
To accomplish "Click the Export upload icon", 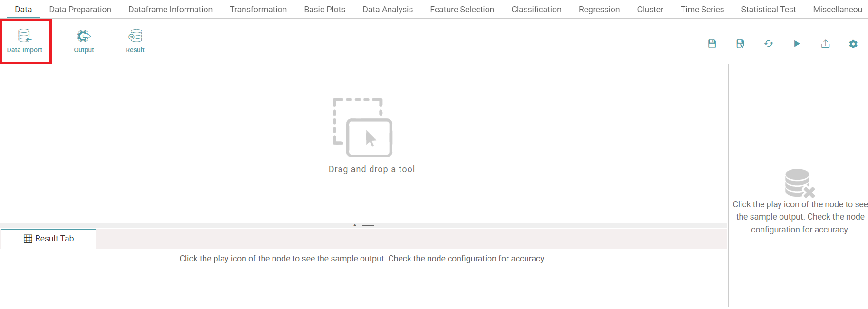I will (825, 44).
